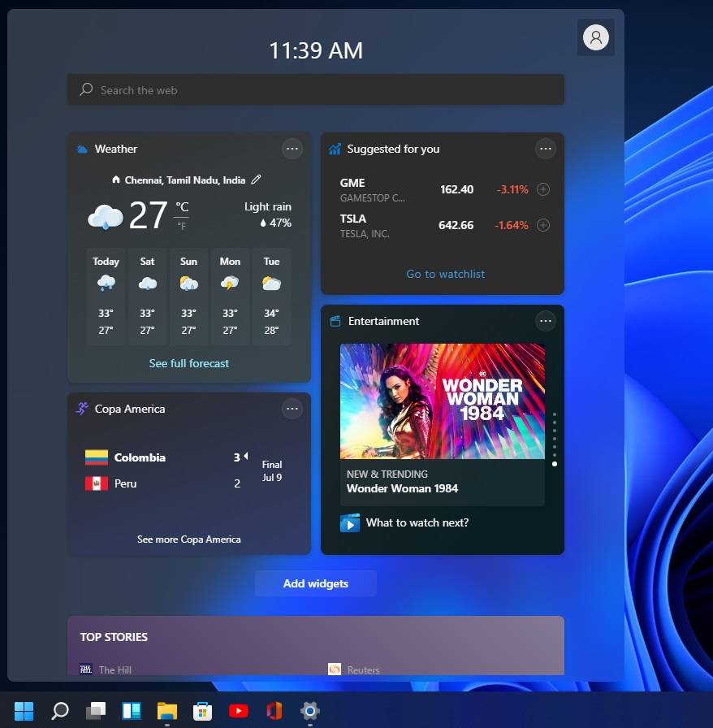Click the Movies & TV icon beside What to watch next
713x728 pixels.
(349, 522)
